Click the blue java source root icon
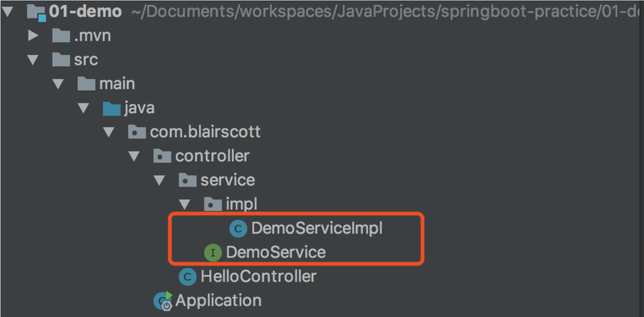644x317 pixels. tap(112, 108)
